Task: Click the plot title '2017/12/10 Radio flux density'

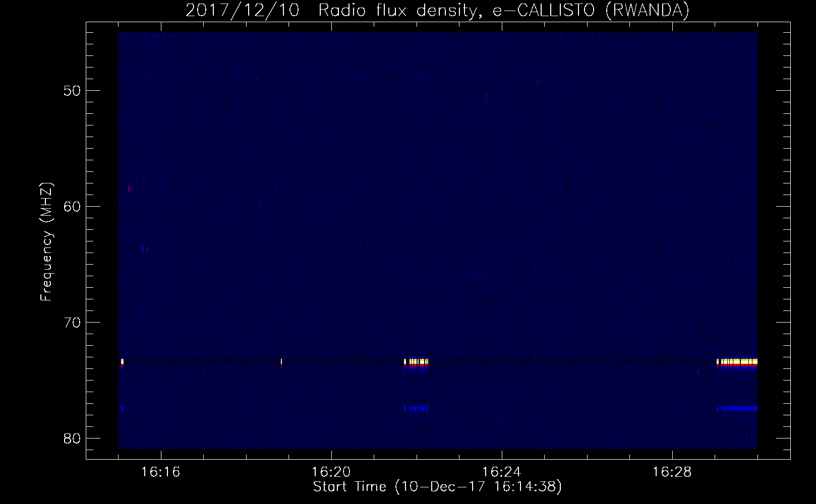Action: [x=437, y=10]
